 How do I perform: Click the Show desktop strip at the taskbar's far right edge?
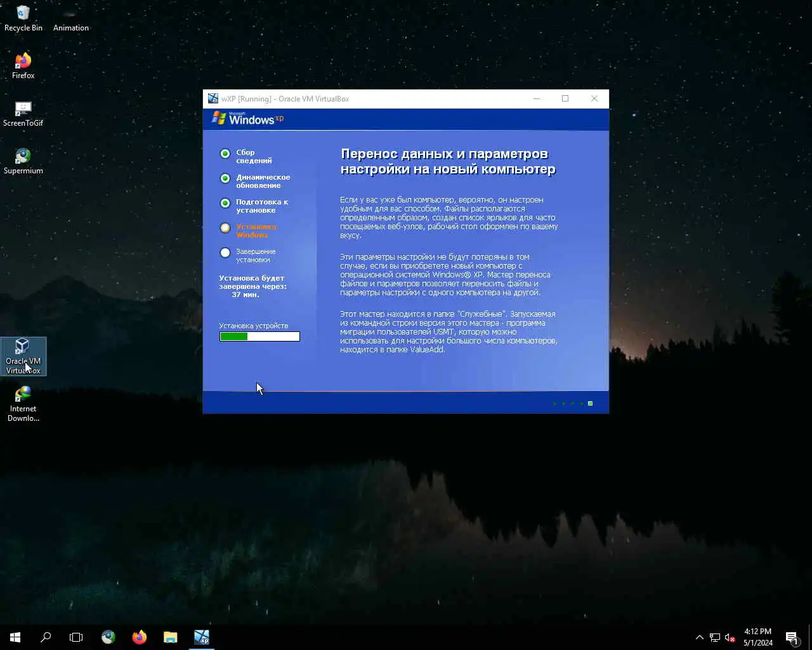[810, 637]
